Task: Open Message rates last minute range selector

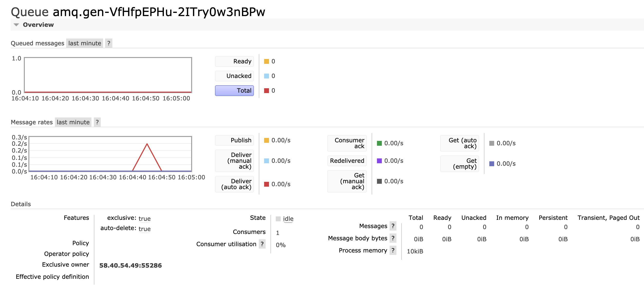Action: 73,122
